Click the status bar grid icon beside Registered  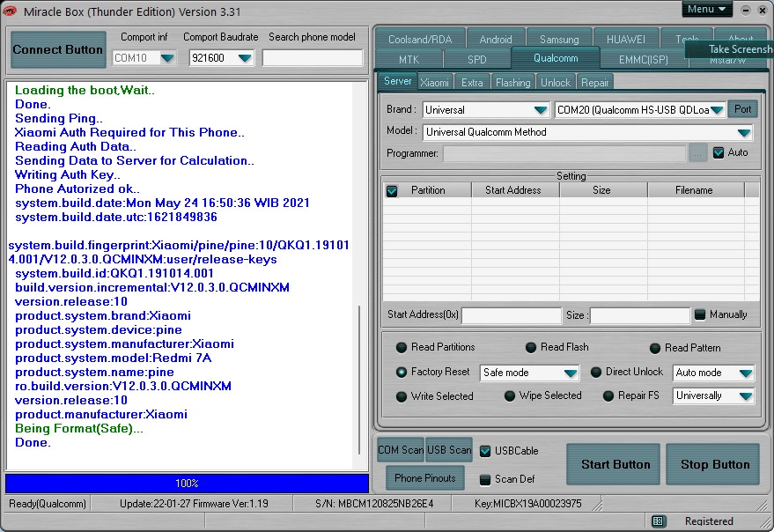pos(658,521)
